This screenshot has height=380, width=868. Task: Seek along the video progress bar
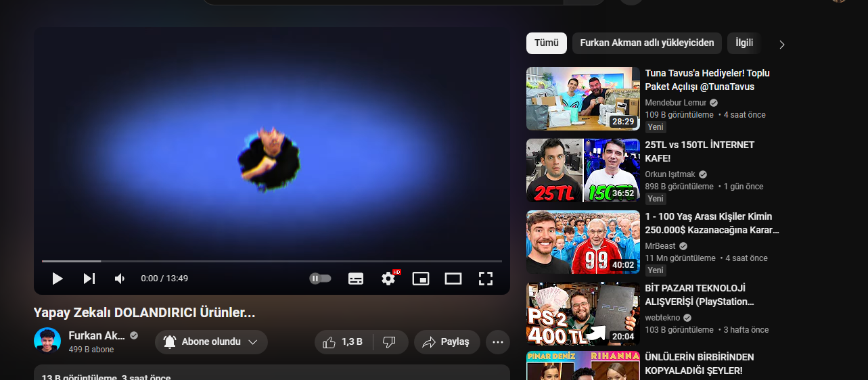[x=272, y=261]
